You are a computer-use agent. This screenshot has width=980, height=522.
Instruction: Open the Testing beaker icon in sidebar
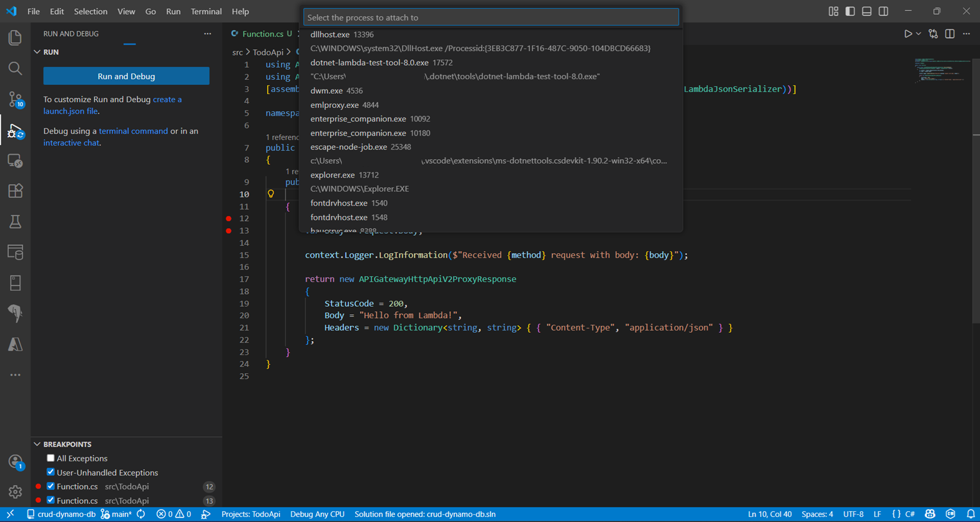click(15, 222)
